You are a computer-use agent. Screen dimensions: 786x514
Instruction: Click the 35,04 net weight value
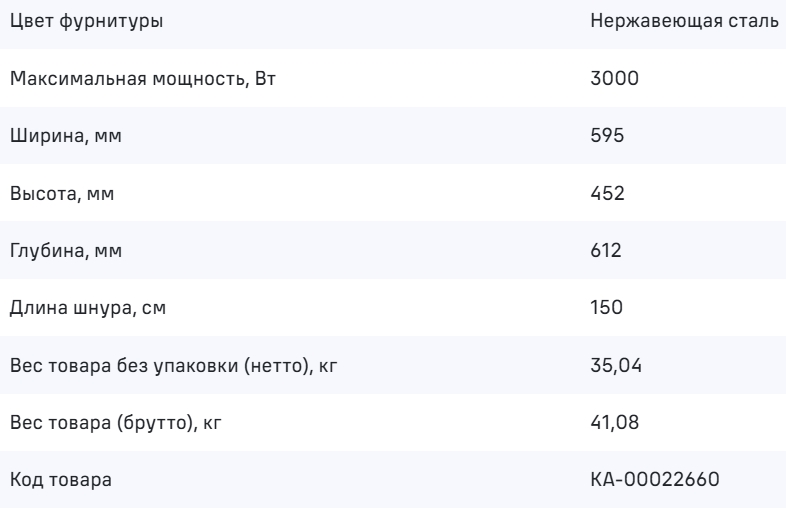click(615, 365)
